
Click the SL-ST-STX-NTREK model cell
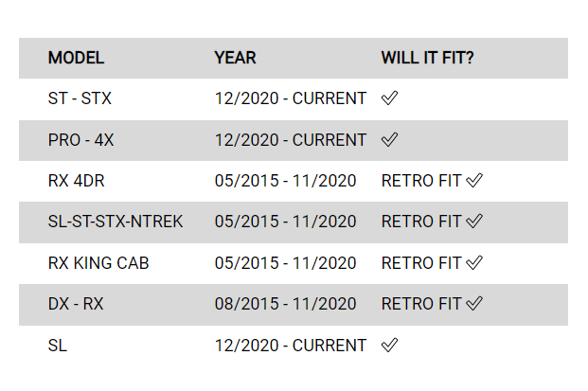(116, 222)
